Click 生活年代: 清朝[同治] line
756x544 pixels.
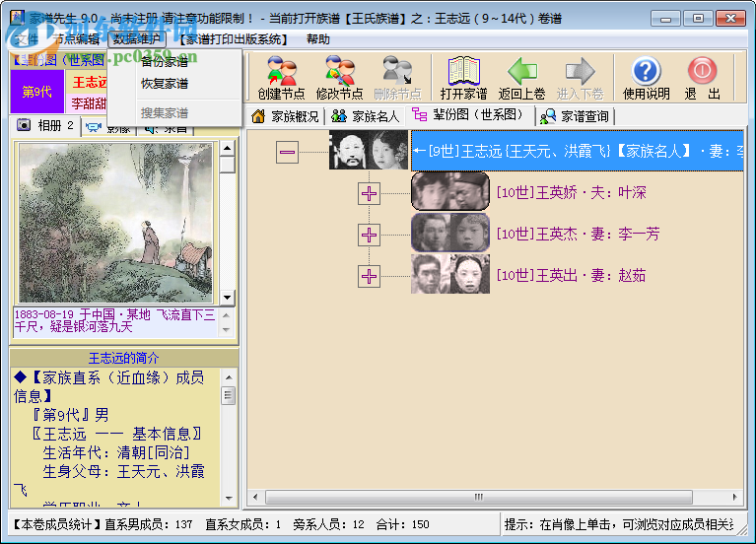(x=115, y=452)
